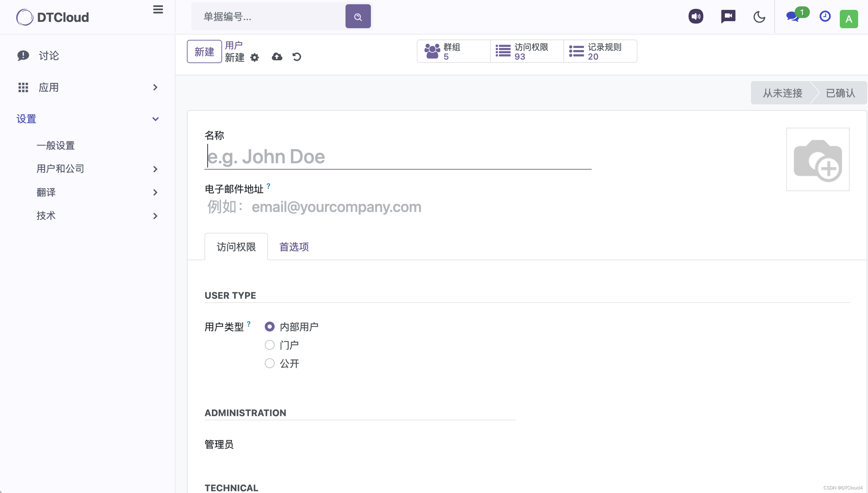This screenshot has width=868, height=493.
Task: Select the 内部用户 radio button
Action: [x=270, y=326]
